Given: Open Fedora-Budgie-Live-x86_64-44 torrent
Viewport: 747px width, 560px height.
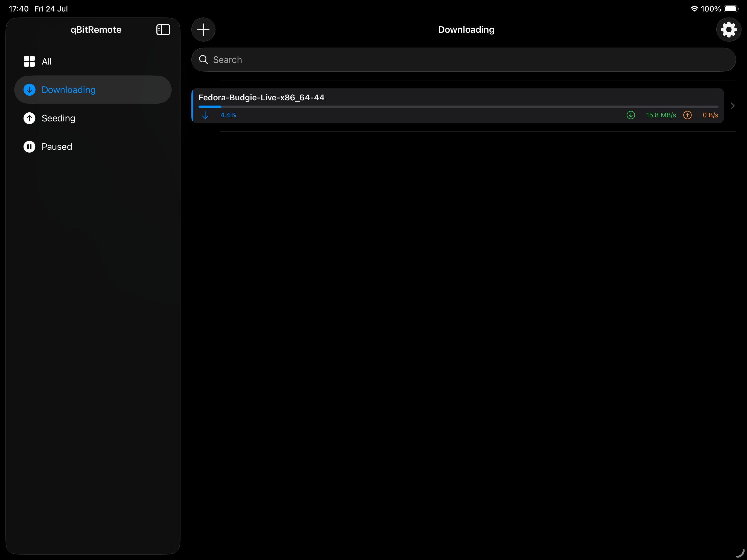Looking at the screenshot, I should (458, 106).
